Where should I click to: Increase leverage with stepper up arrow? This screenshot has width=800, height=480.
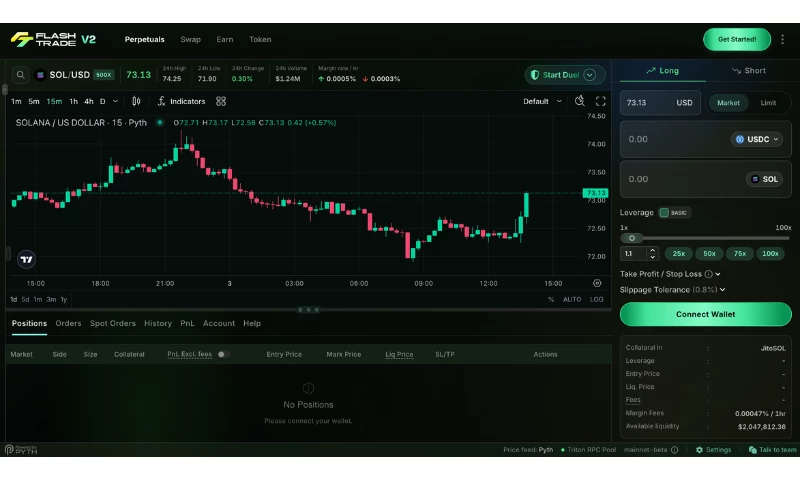(653, 250)
